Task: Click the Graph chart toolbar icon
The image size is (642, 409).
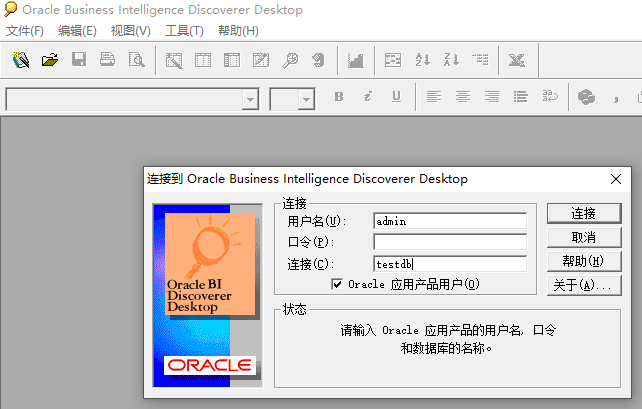Action: click(355, 61)
